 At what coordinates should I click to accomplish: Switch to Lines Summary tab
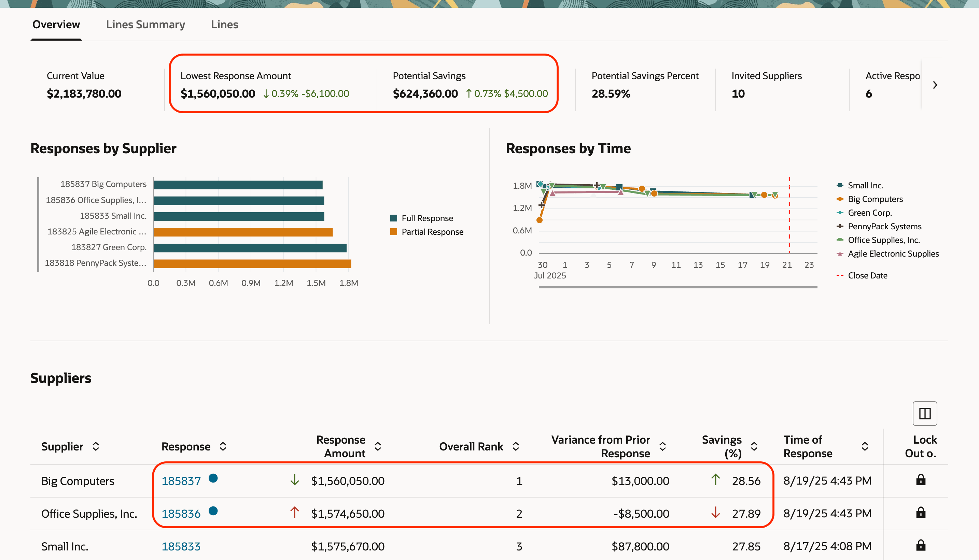145,25
